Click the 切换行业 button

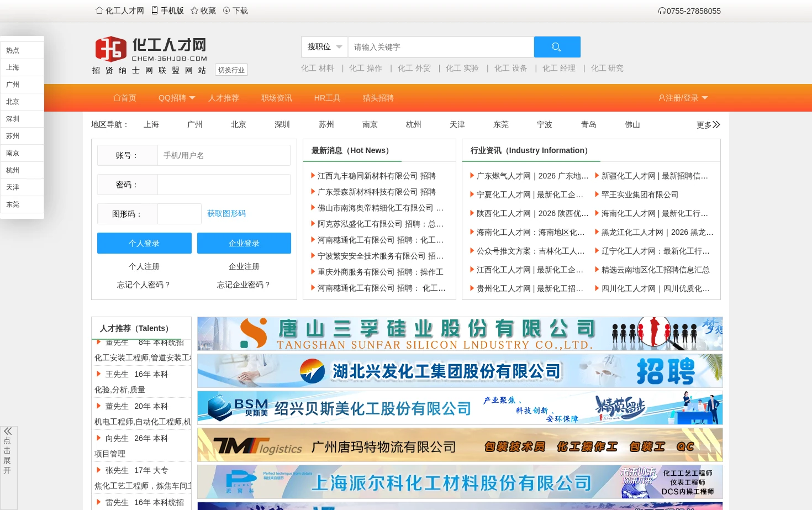pos(231,70)
